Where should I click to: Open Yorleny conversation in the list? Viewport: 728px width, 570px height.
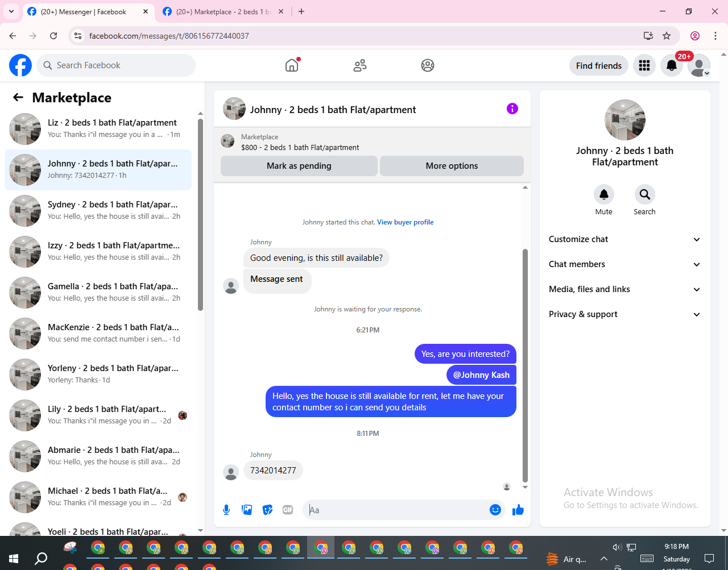[98, 375]
